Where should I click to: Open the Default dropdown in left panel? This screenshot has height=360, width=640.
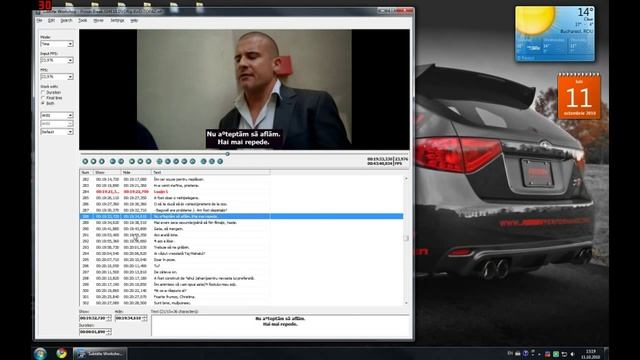click(57, 132)
